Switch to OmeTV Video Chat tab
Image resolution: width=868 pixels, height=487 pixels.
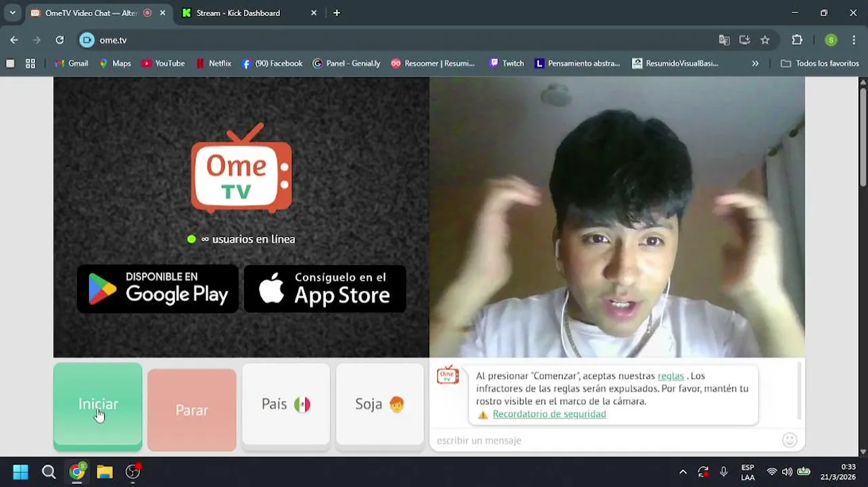coord(90,13)
